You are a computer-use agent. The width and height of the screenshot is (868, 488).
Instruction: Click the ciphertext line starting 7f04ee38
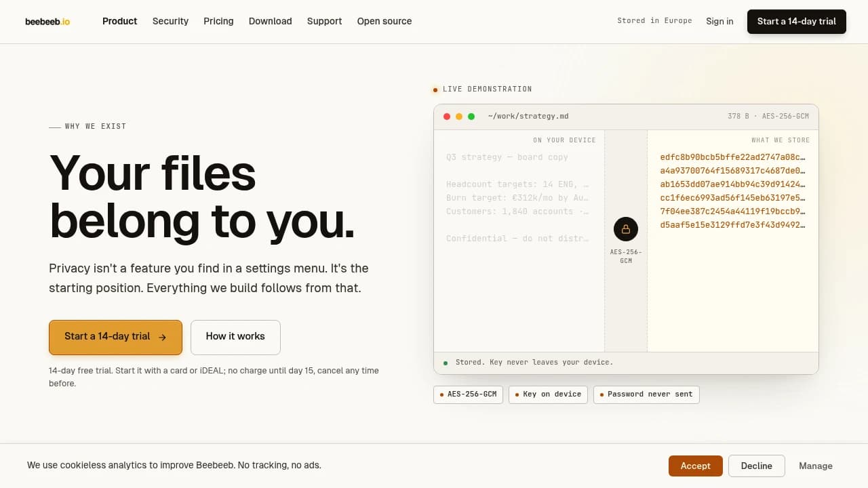(733, 211)
